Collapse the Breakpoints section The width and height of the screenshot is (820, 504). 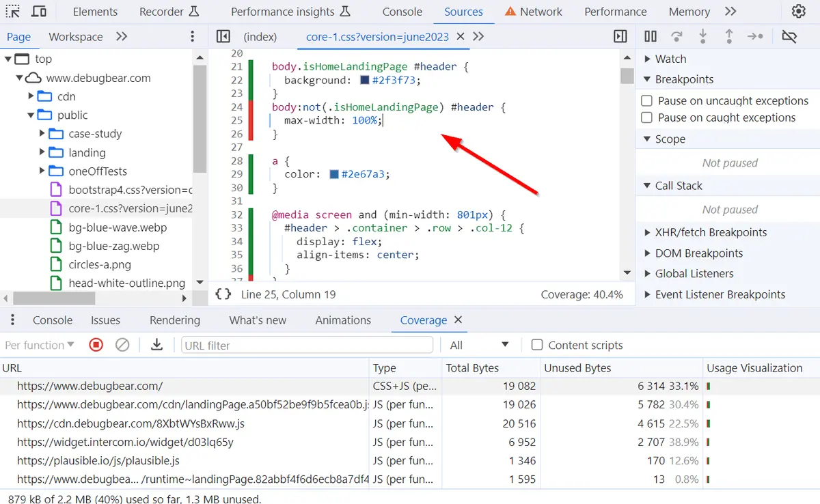pyautogui.click(x=647, y=79)
